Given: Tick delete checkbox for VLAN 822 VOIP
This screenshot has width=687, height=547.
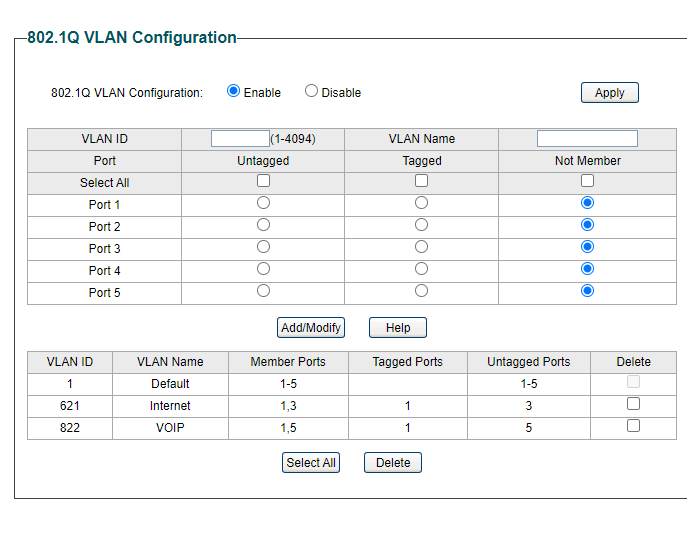Looking at the screenshot, I should point(633,426).
